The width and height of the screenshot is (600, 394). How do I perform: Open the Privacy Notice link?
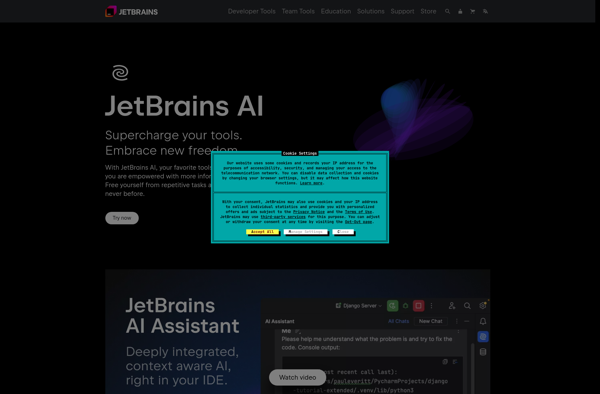click(x=309, y=212)
